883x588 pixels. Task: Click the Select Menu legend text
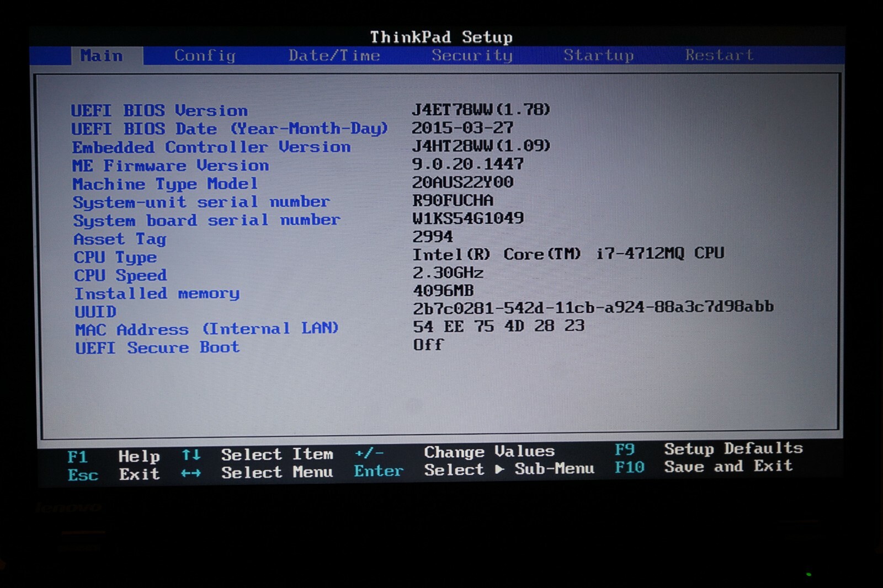pyautogui.click(x=278, y=472)
